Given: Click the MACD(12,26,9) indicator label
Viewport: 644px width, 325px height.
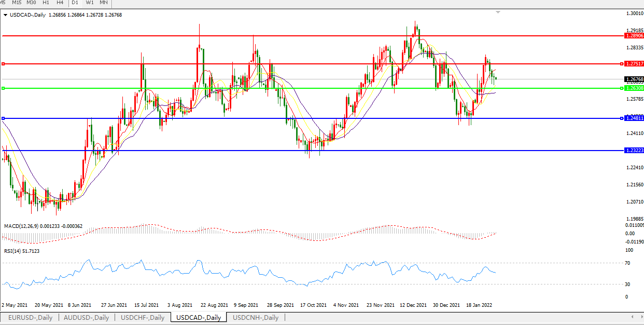Looking at the screenshot, I should 43,226.
